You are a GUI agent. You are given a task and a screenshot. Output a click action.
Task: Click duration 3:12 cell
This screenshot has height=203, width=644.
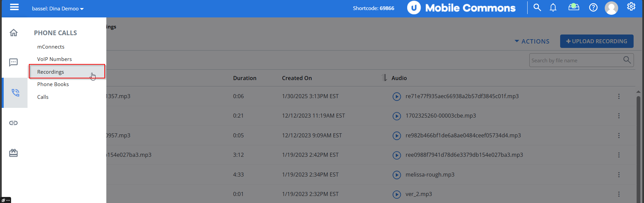238,155
